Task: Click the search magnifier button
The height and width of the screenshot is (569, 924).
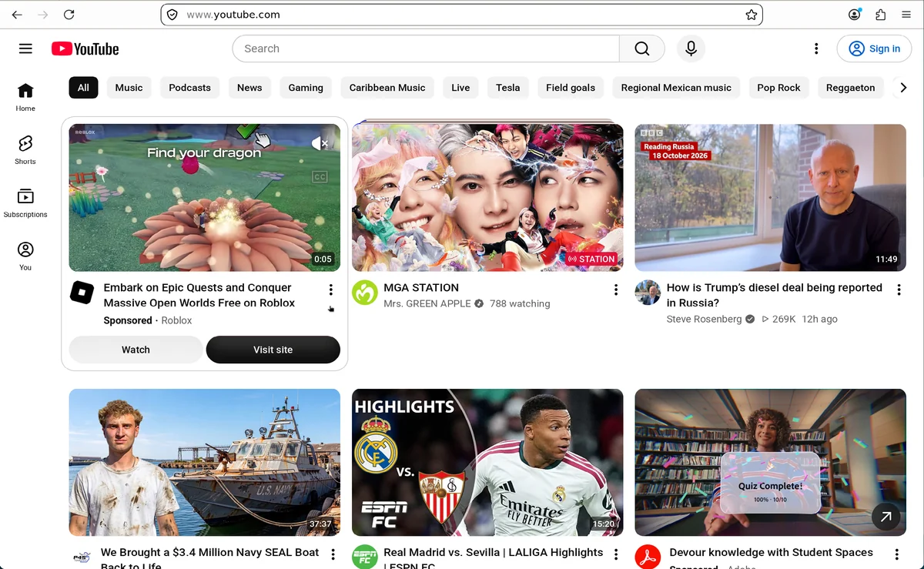Action: [642, 49]
